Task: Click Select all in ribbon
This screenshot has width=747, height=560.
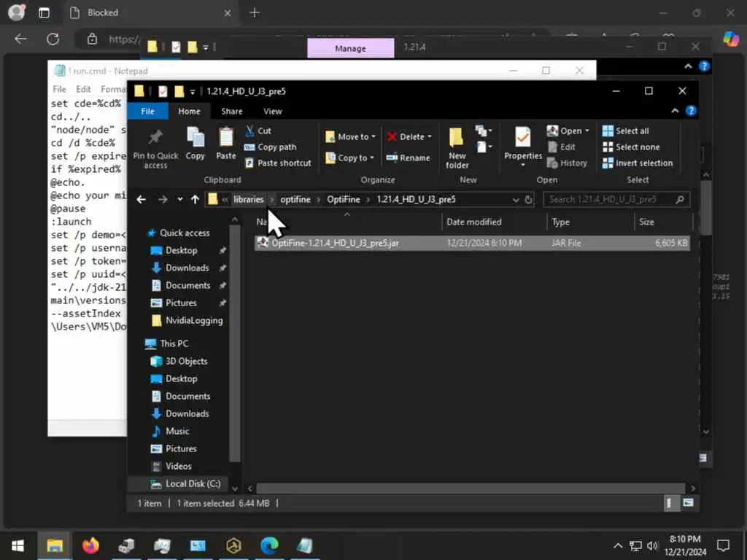Action: pos(625,131)
